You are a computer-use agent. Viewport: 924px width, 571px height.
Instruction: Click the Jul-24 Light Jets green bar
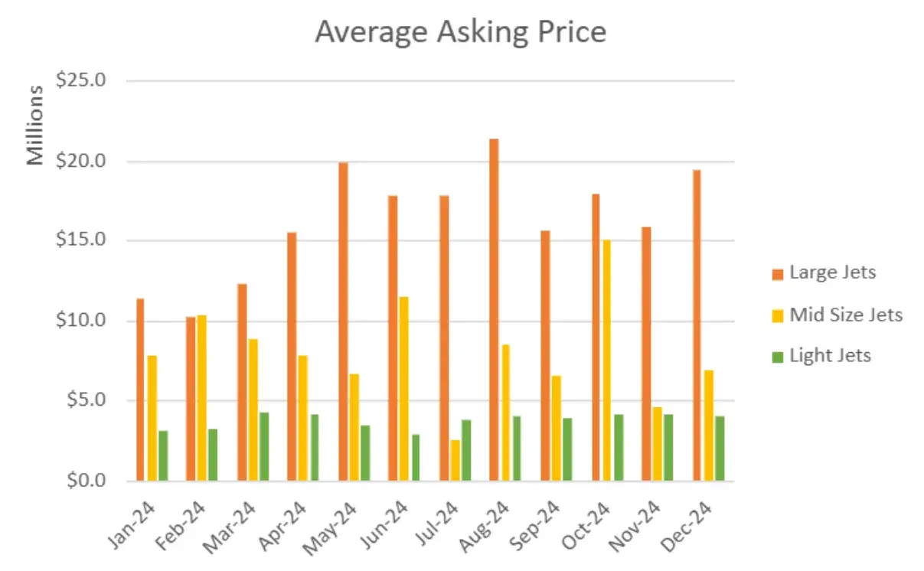(466, 450)
